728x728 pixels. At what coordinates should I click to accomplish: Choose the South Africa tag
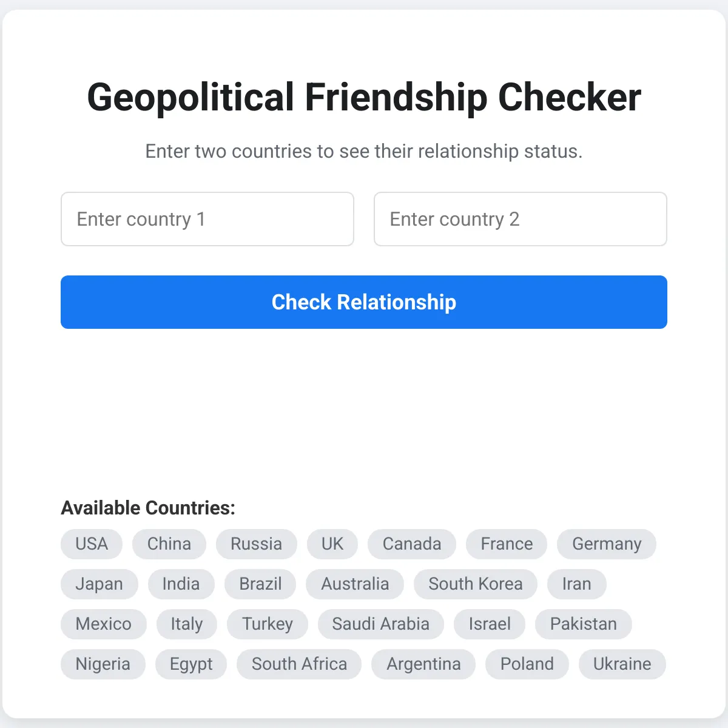pyautogui.click(x=299, y=664)
